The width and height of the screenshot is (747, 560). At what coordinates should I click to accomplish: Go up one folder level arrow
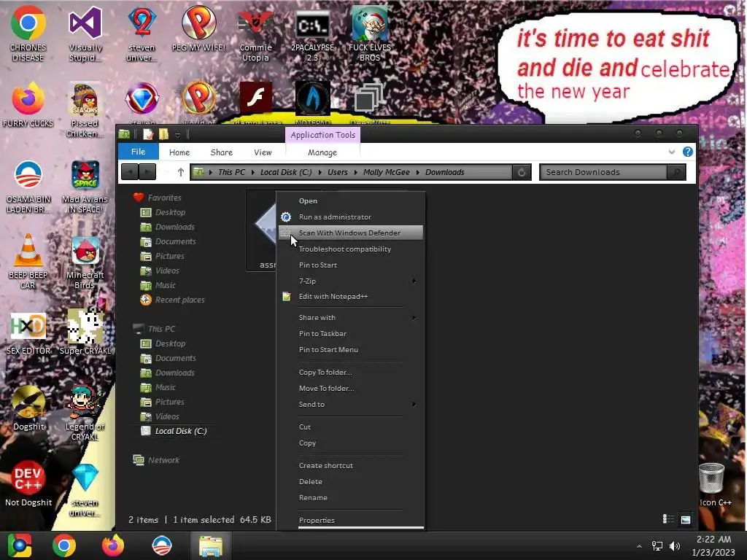pyautogui.click(x=181, y=172)
